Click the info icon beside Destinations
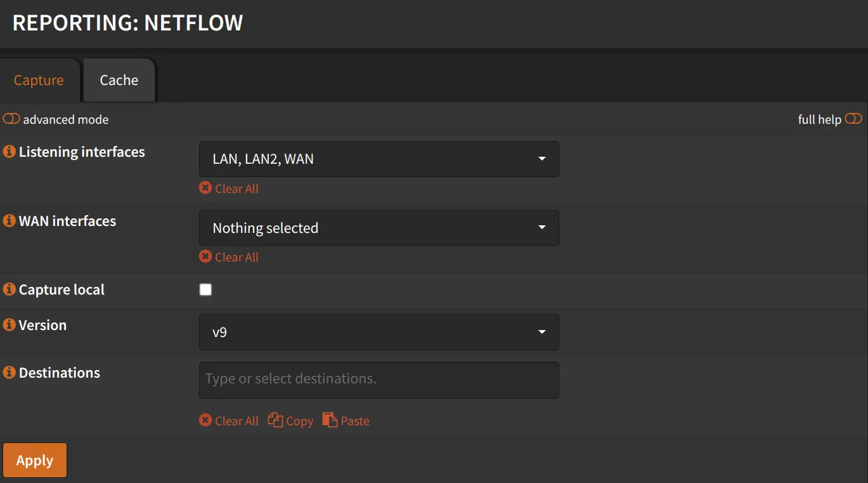This screenshot has height=483, width=868. tap(8, 373)
